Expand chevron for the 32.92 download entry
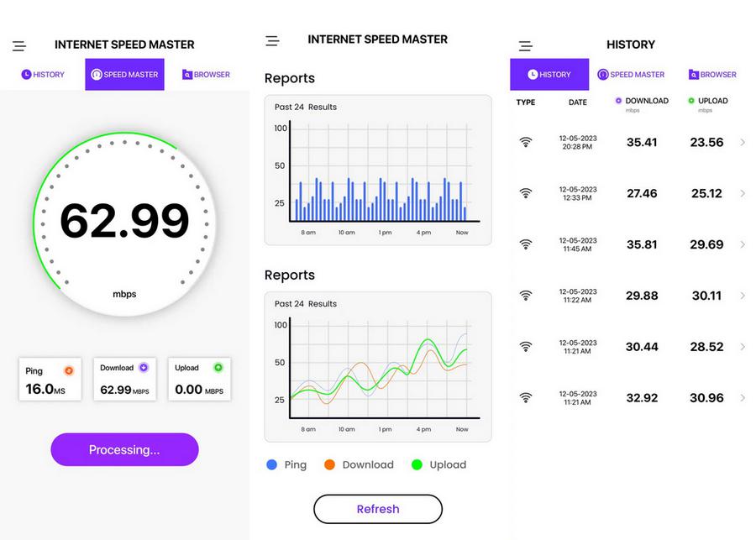 [x=743, y=398]
